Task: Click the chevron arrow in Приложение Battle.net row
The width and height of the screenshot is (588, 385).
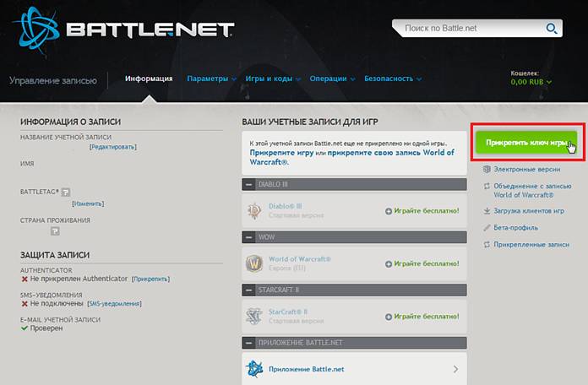Action: click(455, 369)
